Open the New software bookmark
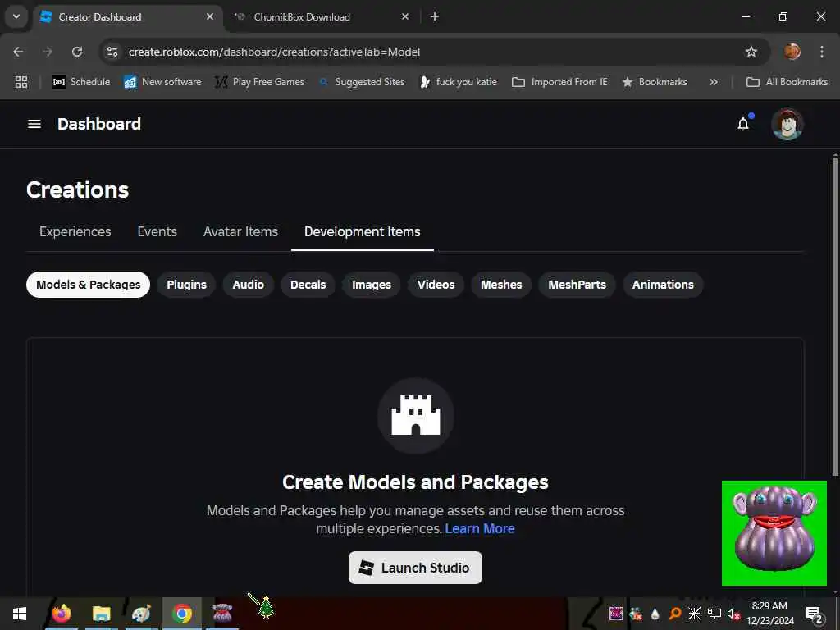 point(162,82)
